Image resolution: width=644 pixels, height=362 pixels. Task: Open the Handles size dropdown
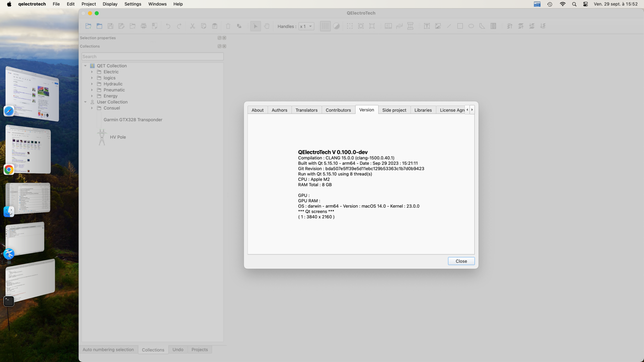pos(306,26)
